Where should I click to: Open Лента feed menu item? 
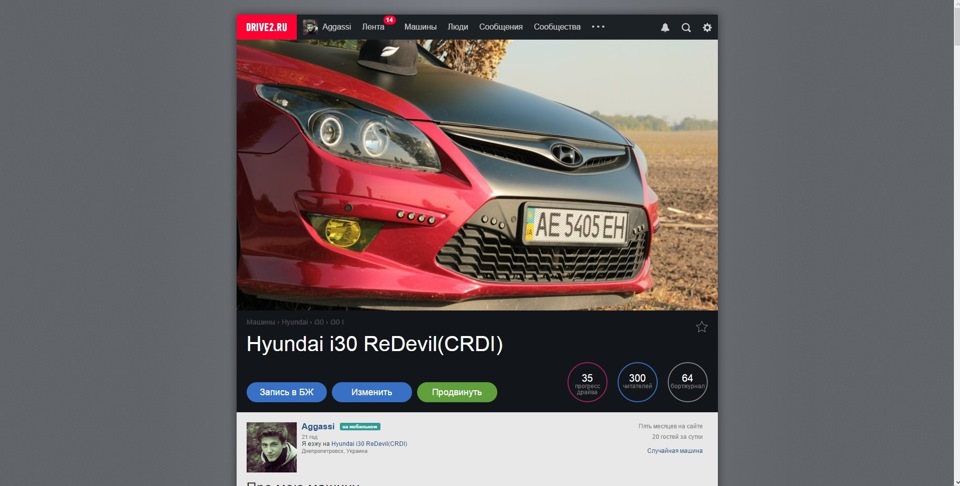tap(373, 27)
